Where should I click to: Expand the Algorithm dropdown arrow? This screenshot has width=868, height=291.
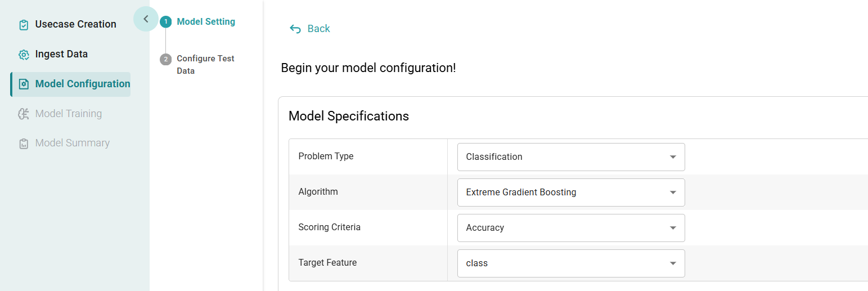pyautogui.click(x=673, y=192)
